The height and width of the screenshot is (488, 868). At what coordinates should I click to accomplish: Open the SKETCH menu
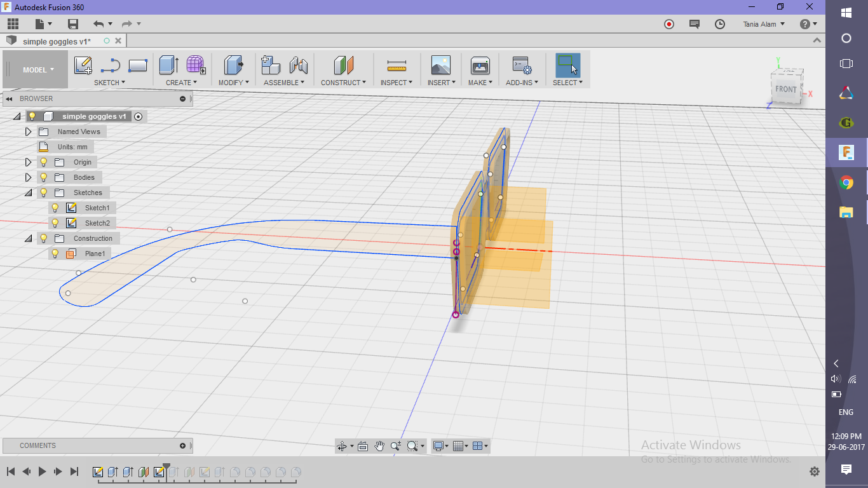pos(109,83)
